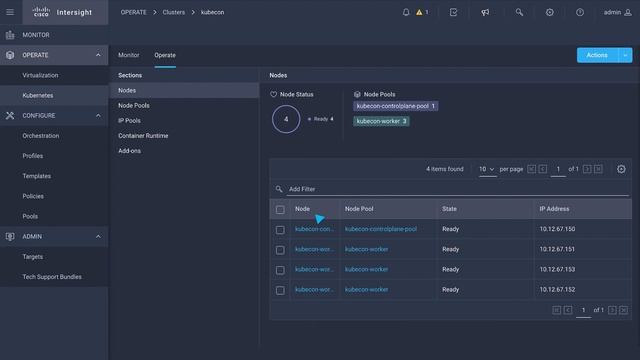Go to last page in bottom pagination
Viewport: 640px width, 360px height.
(624, 310)
